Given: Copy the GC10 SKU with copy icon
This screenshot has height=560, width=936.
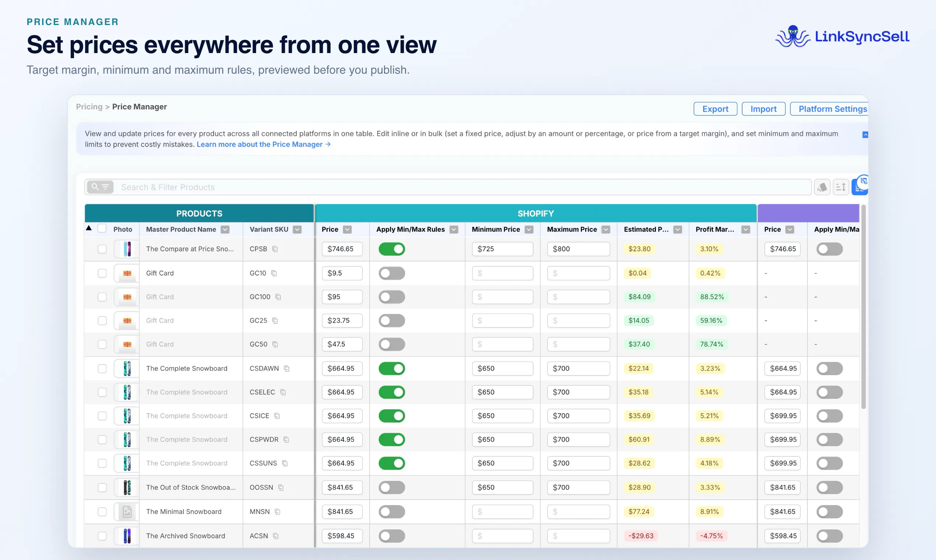Looking at the screenshot, I should point(274,273).
